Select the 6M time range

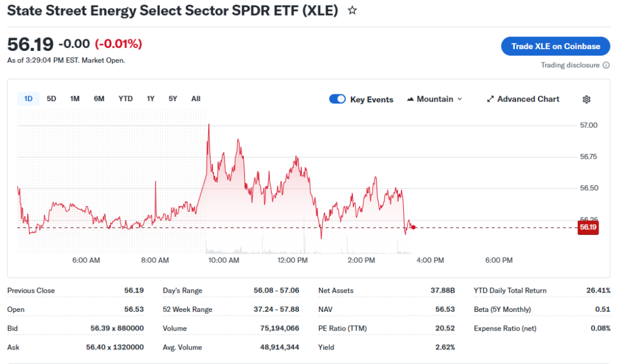[x=99, y=99]
